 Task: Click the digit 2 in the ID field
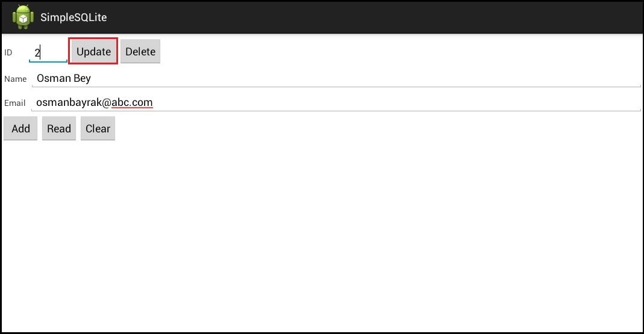point(37,53)
